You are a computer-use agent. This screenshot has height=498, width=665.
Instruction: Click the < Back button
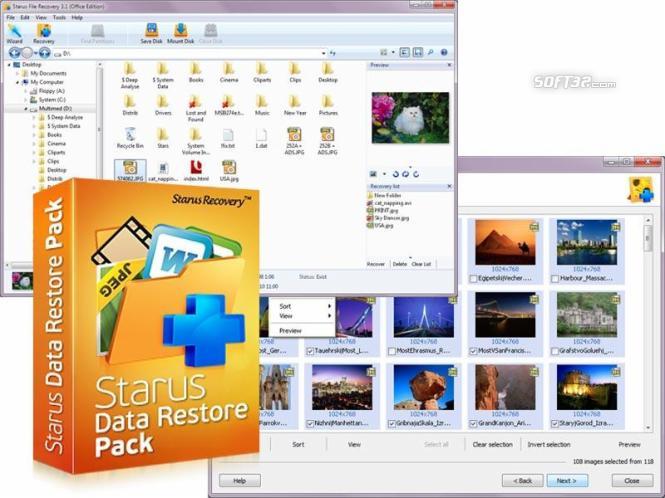[523, 481]
